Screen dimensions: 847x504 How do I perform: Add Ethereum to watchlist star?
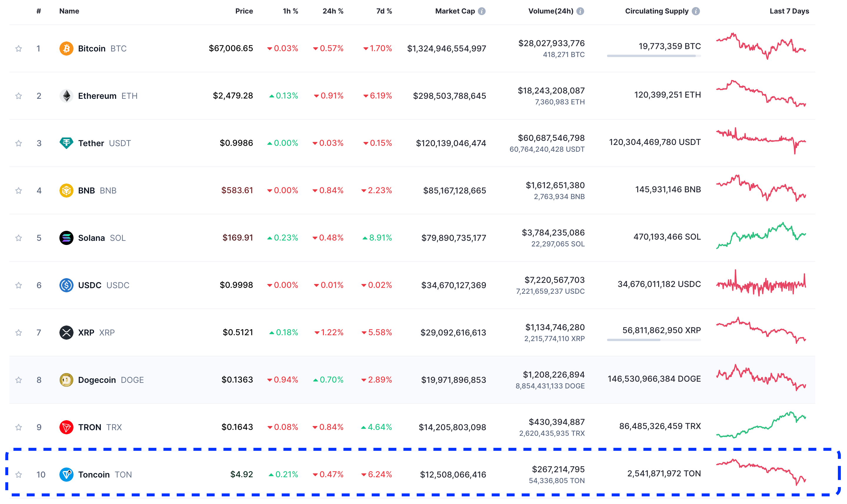(19, 96)
